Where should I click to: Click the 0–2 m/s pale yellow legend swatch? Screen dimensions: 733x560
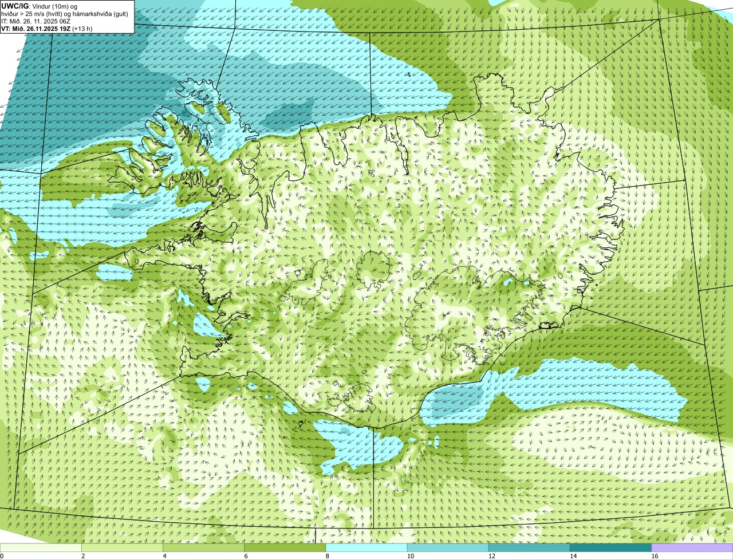[x=41, y=548]
